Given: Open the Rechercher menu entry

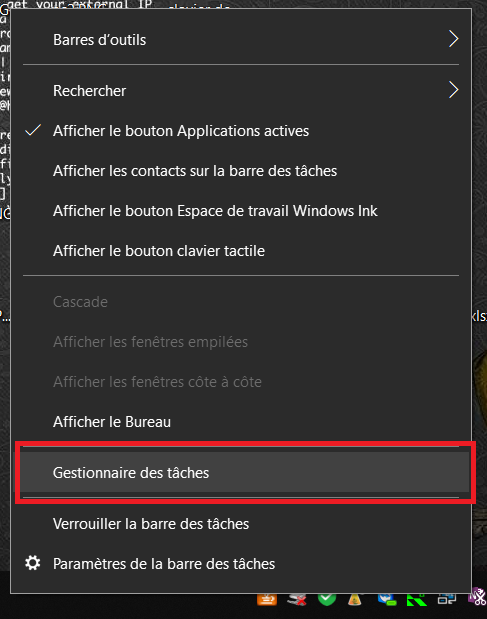Looking at the screenshot, I should coord(241,90).
